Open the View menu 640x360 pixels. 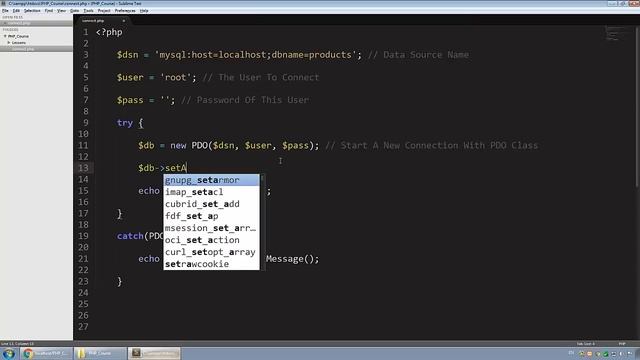[61, 11]
